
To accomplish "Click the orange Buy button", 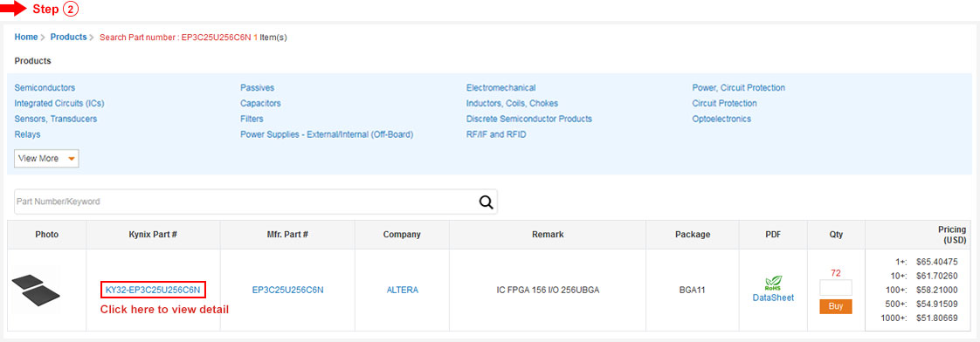I will [x=836, y=306].
